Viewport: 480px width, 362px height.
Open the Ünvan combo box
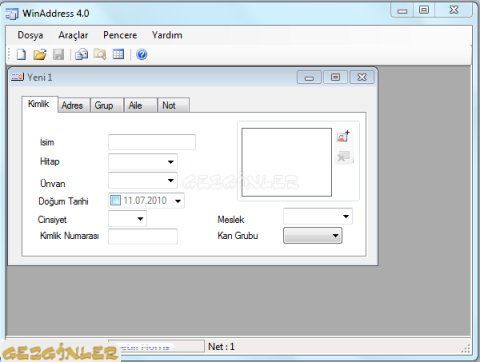pyautogui.click(x=171, y=180)
